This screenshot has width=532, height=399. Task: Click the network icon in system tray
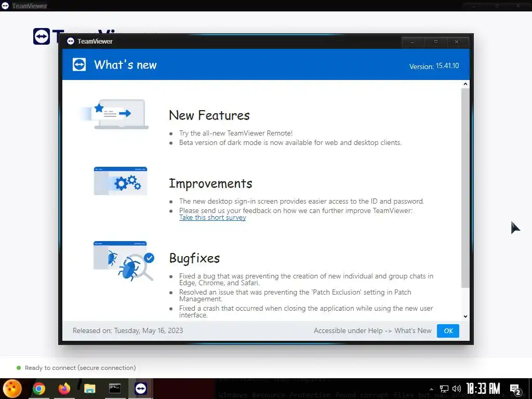[x=444, y=389]
